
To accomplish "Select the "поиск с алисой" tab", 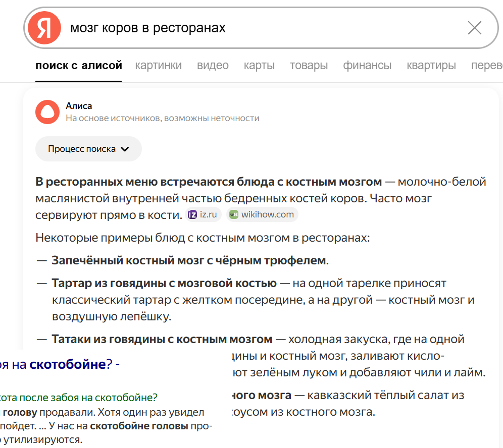I will point(79,66).
